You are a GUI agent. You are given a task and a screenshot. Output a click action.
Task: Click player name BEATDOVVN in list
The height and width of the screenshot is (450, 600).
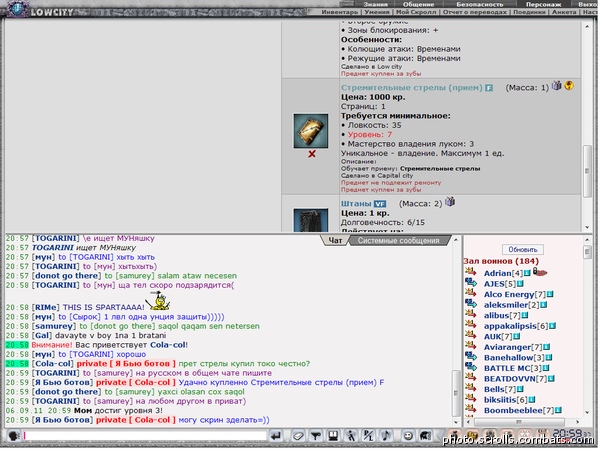coord(510,379)
